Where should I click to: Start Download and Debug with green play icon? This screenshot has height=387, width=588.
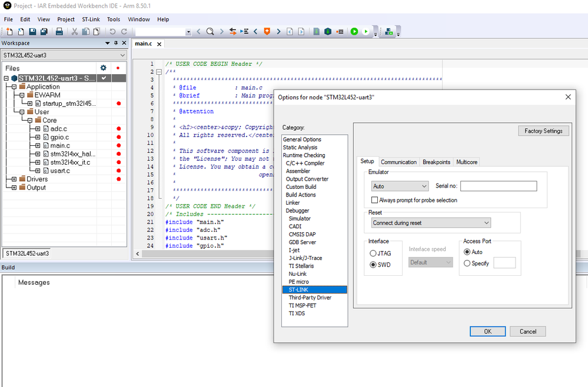pos(354,32)
